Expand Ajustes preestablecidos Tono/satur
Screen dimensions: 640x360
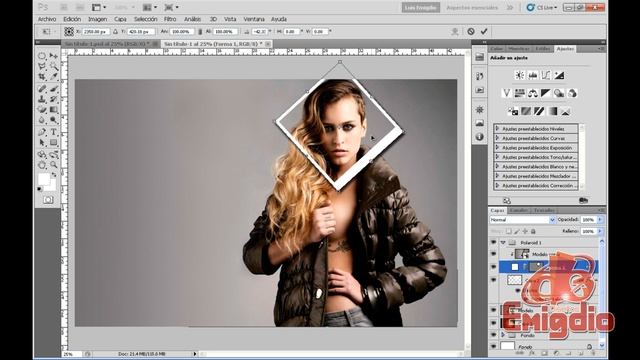(x=497, y=157)
